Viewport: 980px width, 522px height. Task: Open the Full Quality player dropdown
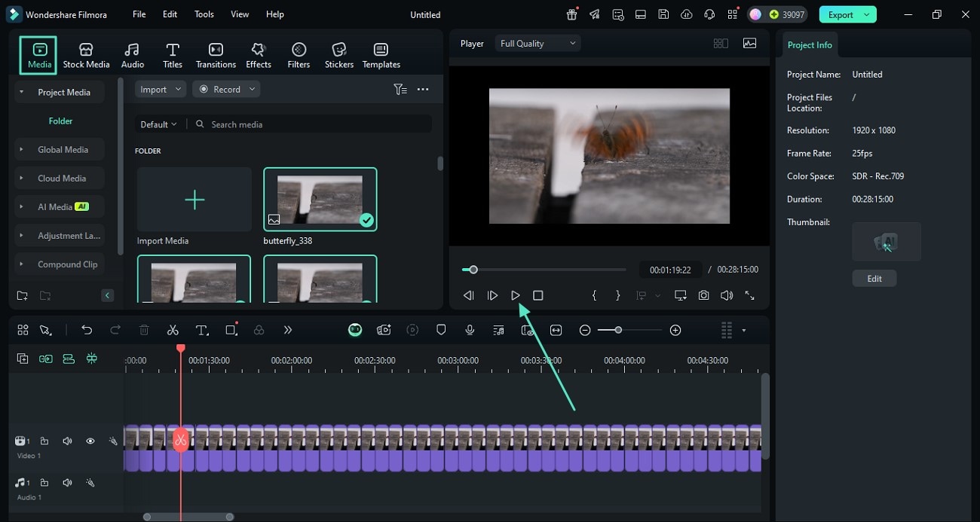(x=538, y=44)
